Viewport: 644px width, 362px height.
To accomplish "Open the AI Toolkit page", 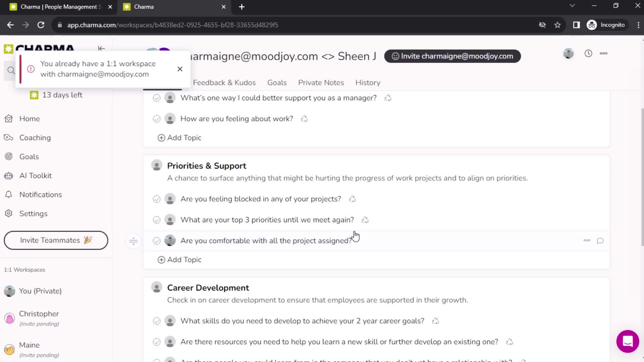I will click(x=35, y=176).
